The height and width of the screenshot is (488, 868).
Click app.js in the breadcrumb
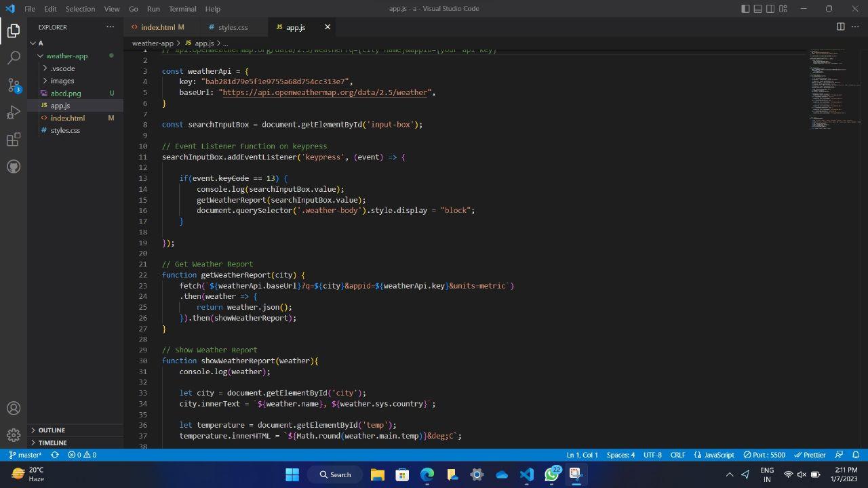(203, 43)
